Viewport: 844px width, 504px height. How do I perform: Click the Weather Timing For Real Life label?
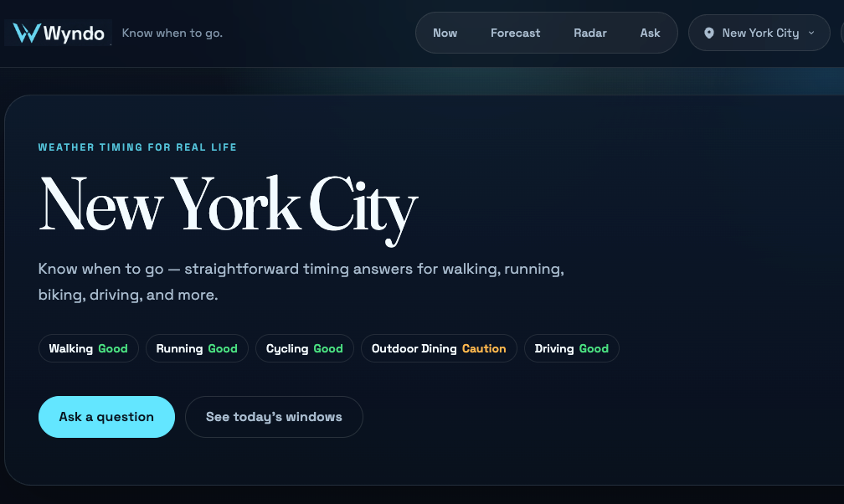pos(137,147)
